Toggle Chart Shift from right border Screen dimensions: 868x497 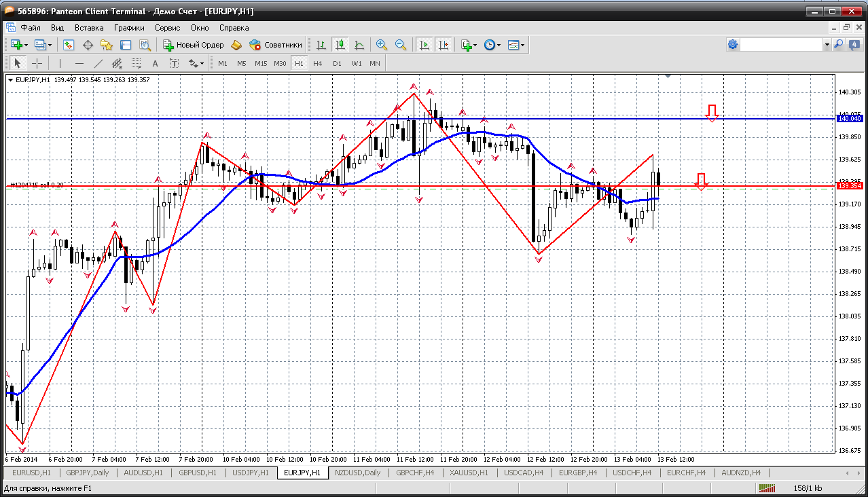(444, 45)
